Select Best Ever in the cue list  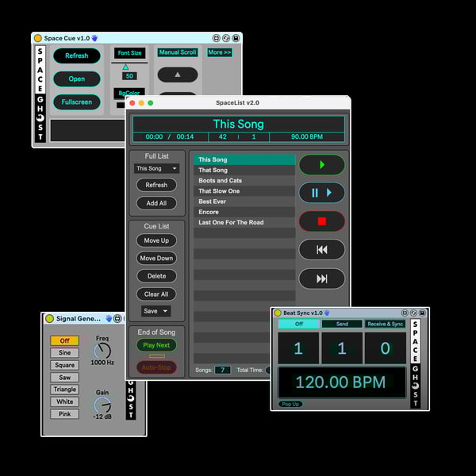click(244, 202)
